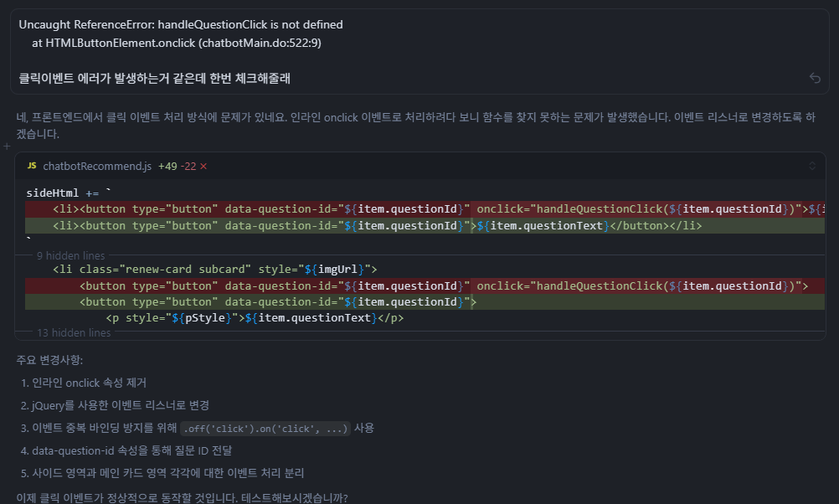Screen dimensions: 839x504
Task: Click the user message with ReferenceError text
Action: 181,33
